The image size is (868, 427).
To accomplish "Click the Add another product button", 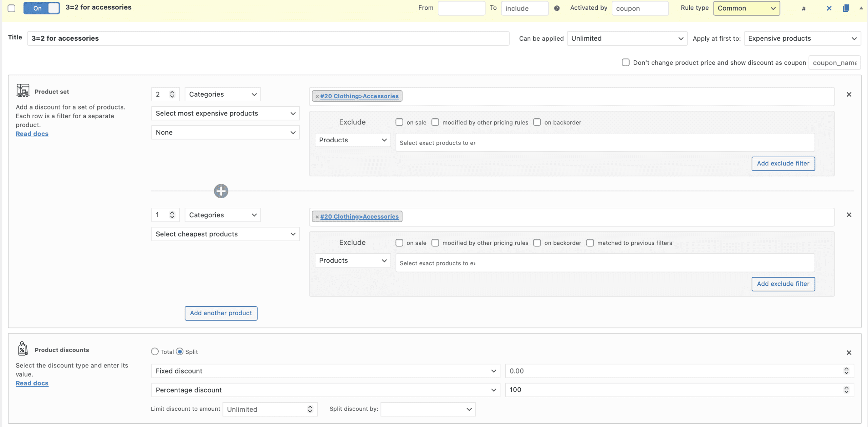I will click(x=221, y=313).
